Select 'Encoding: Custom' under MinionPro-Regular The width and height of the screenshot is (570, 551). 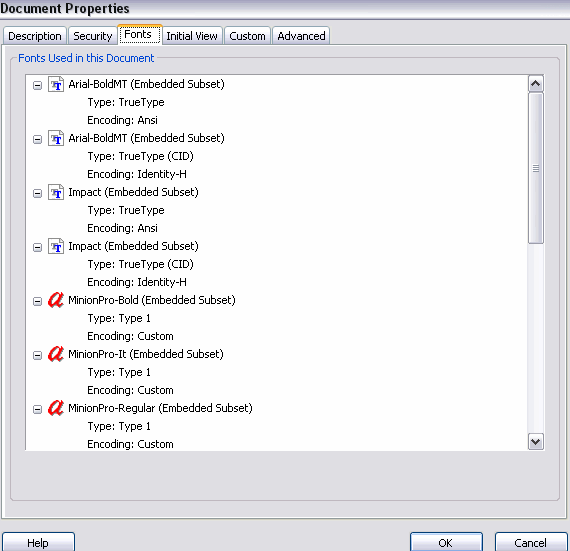pos(131,444)
